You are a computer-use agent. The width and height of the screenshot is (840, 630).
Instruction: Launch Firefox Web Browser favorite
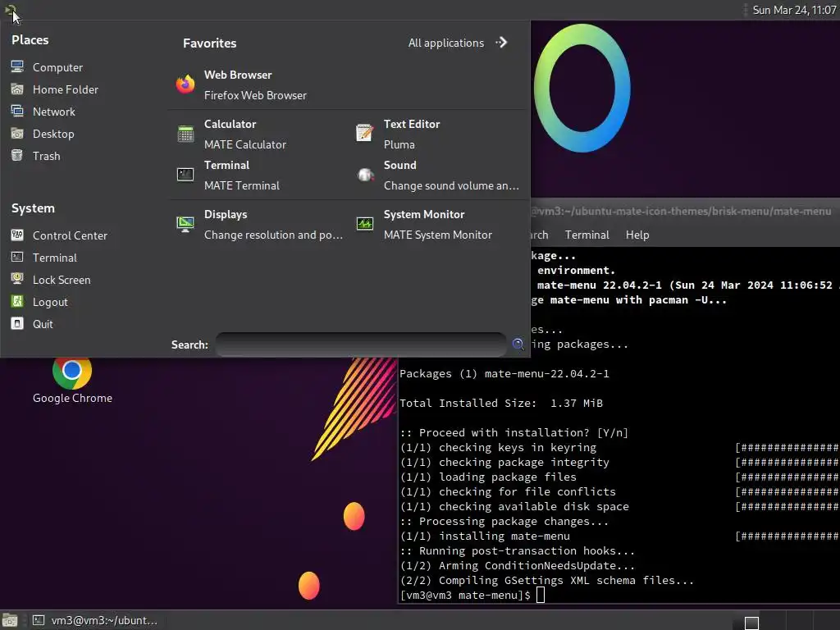241,84
